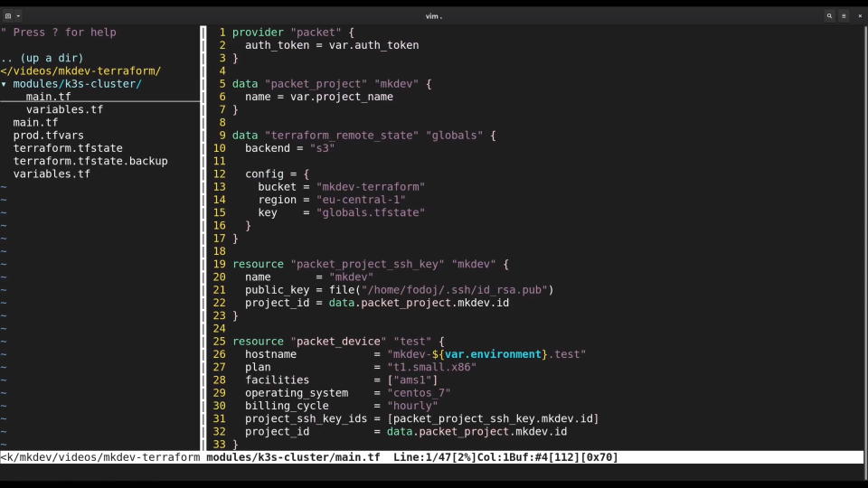Image resolution: width=868 pixels, height=488 pixels.
Task: Click bucket "mkdev-terraform" value
Action: coord(371,187)
